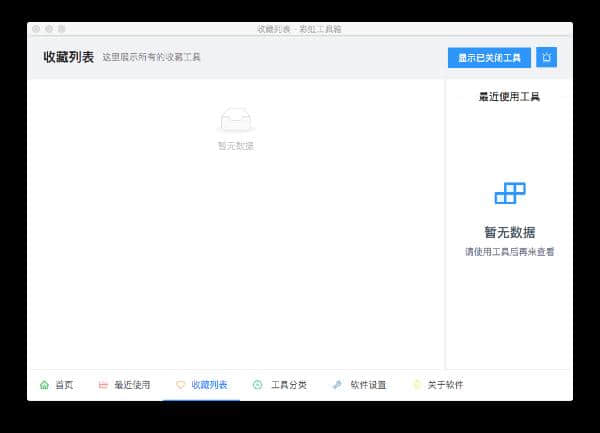
Task: Click the 关于软件 tab icon
Action: click(x=417, y=385)
